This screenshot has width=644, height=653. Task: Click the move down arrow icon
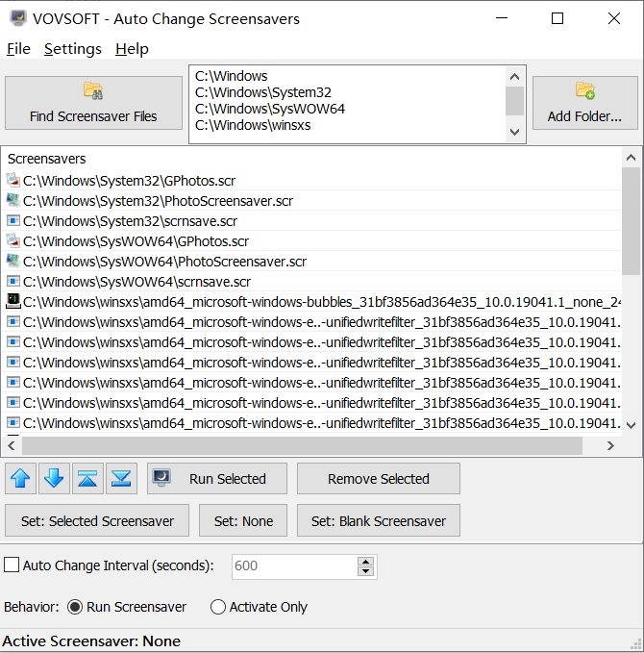(54, 479)
